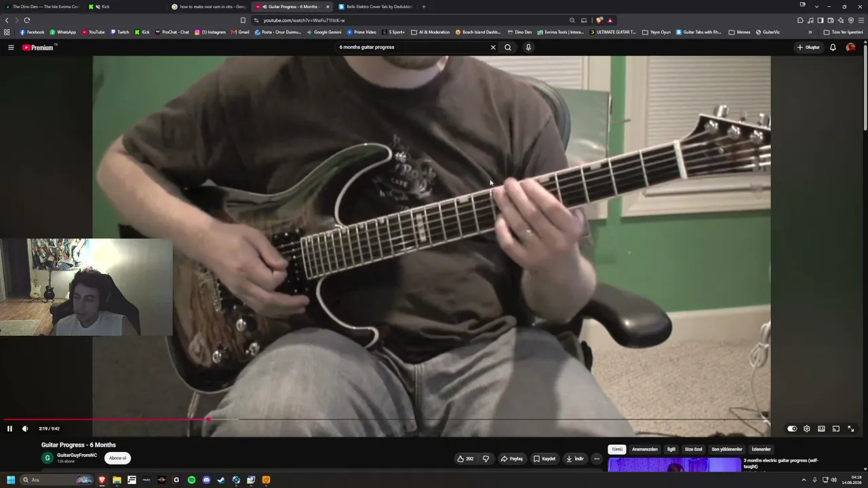Open the 3 months electric guitar progress video
The height and width of the screenshot is (488, 868).
[781, 464]
